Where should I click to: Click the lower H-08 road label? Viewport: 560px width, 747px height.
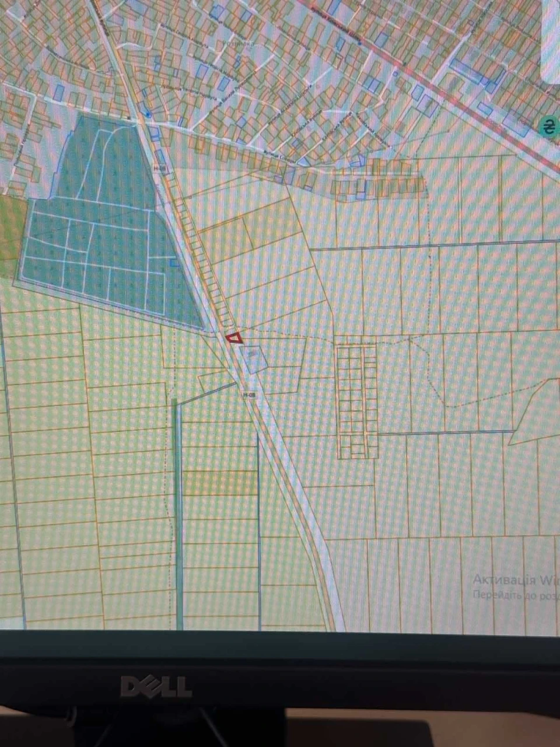[x=249, y=395]
